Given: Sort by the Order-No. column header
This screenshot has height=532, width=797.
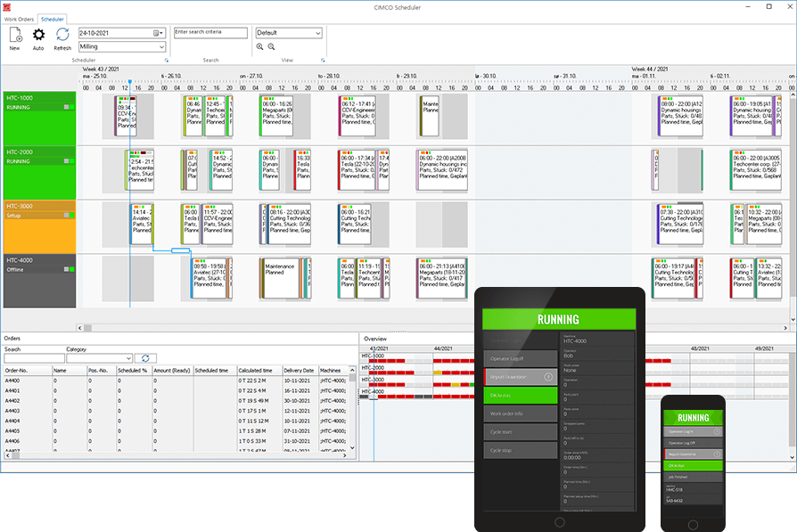Looking at the screenshot, I should [28, 371].
